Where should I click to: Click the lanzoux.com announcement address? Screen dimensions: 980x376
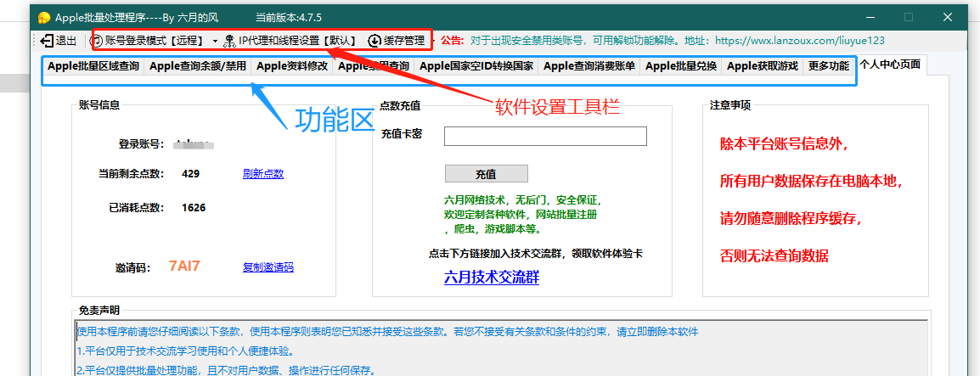pyautogui.click(x=799, y=42)
